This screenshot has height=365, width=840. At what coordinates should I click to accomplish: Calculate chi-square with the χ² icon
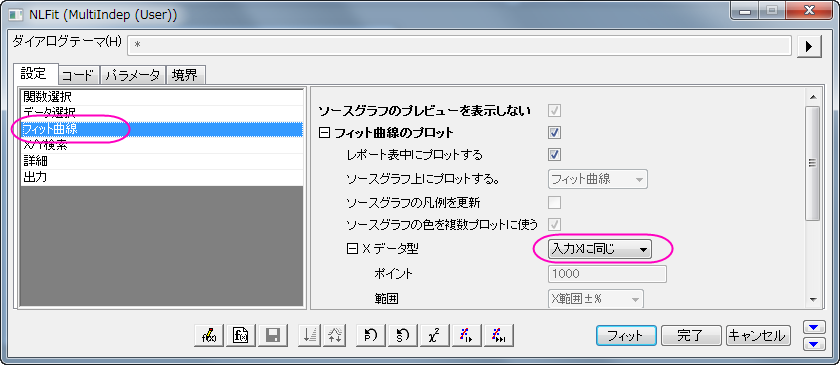point(434,336)
